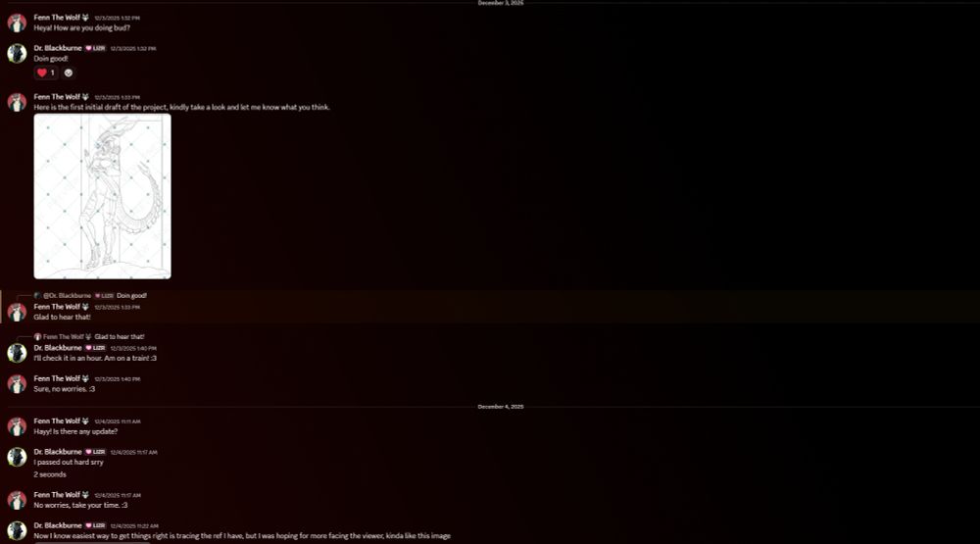Click the 11:22 AM timestamp above "Now I know easiest way"

(x=134, y=525)
